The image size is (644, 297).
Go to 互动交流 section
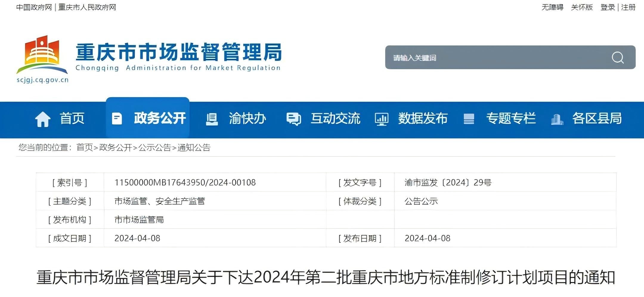335,119
